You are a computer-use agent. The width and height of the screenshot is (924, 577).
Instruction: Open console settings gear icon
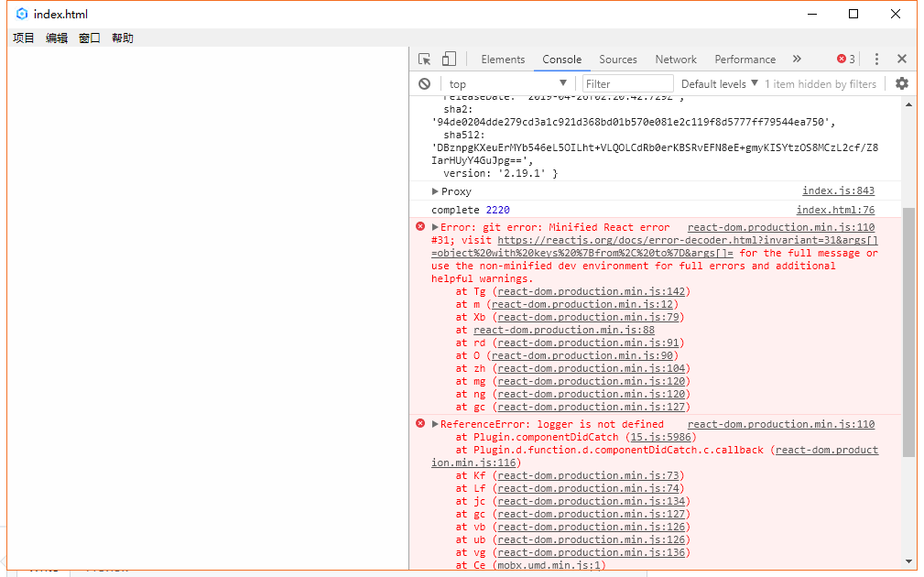[x=902, y=83]
